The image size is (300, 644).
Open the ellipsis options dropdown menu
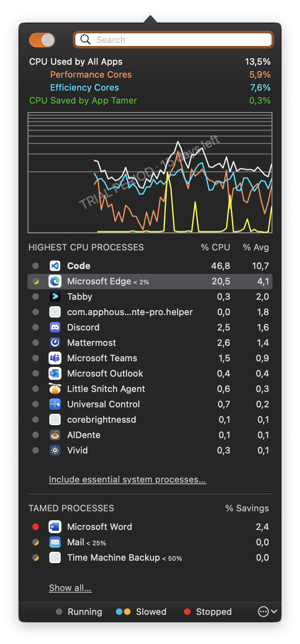pyautogui.click(x=267, y=612)
